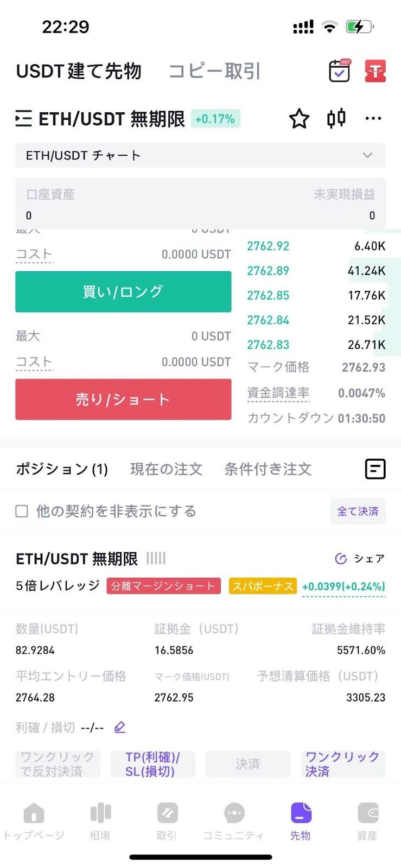Tap the シェア share icon

[341, 558]
